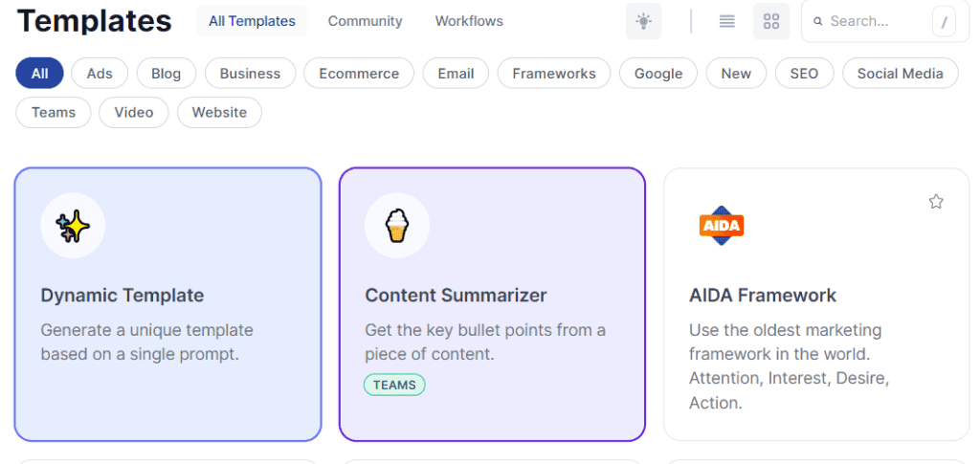The height and width of the screenshot is (464, 980).
Task: Click the TEAMS badge on Content Summarizer
Action: point(394,385)
